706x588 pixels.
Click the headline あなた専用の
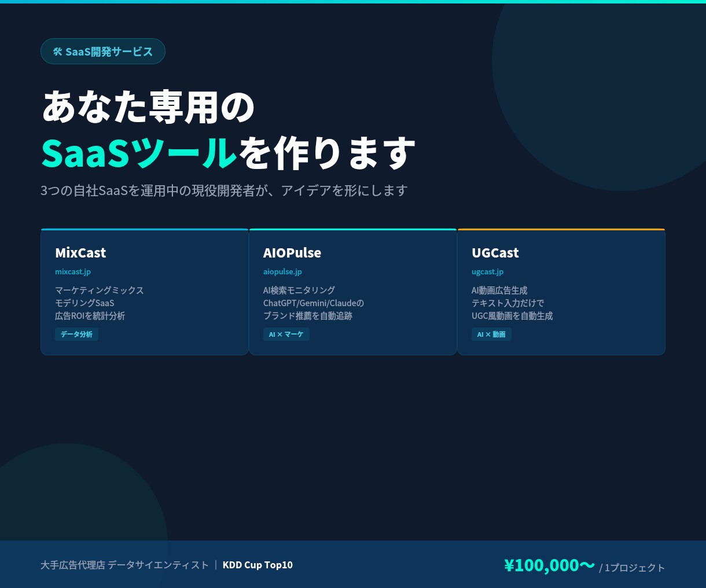148,106
